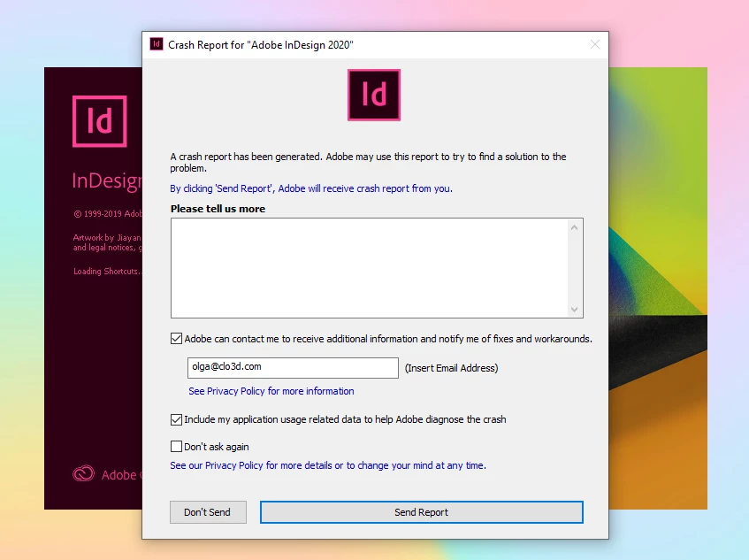Click the copyright 1999-2019 text on splash screen
The image size is (749, 560).
point(108,213)
